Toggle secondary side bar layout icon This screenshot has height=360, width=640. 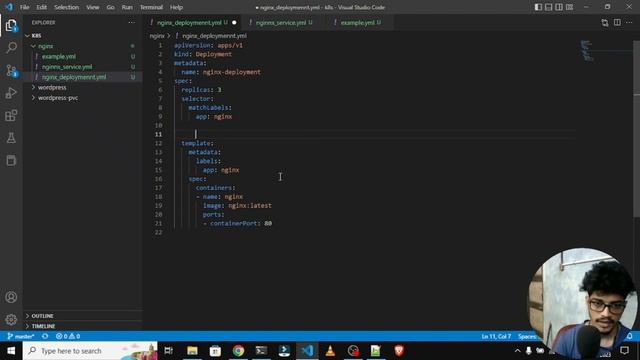[x=559, y=7]
